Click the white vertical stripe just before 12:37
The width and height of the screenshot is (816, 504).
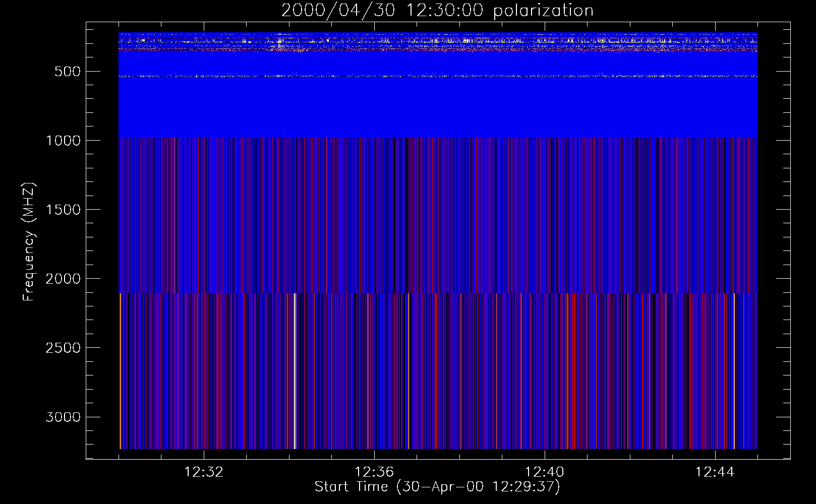pyautogui.click(x=409, y=370)
